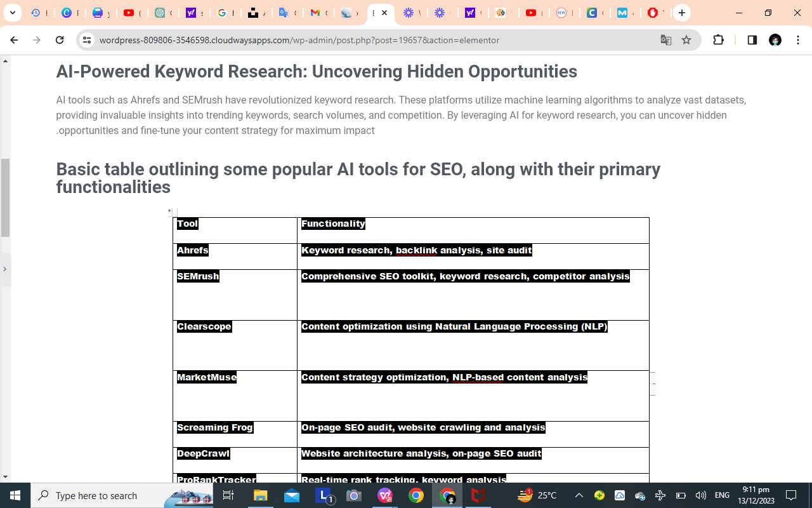Open the Camera app on the taskbar
Image resolution: width=812 pixels, height=508 pixels.
point(354,495)
